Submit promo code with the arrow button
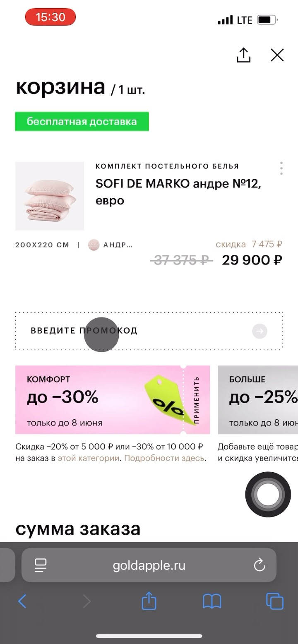The width and height of the screenshot is (298, 644). (260, 331)
